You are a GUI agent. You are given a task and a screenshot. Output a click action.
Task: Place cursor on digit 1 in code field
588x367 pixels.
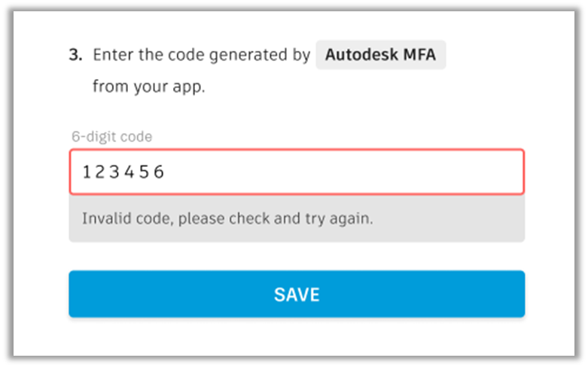click(87, 172)
